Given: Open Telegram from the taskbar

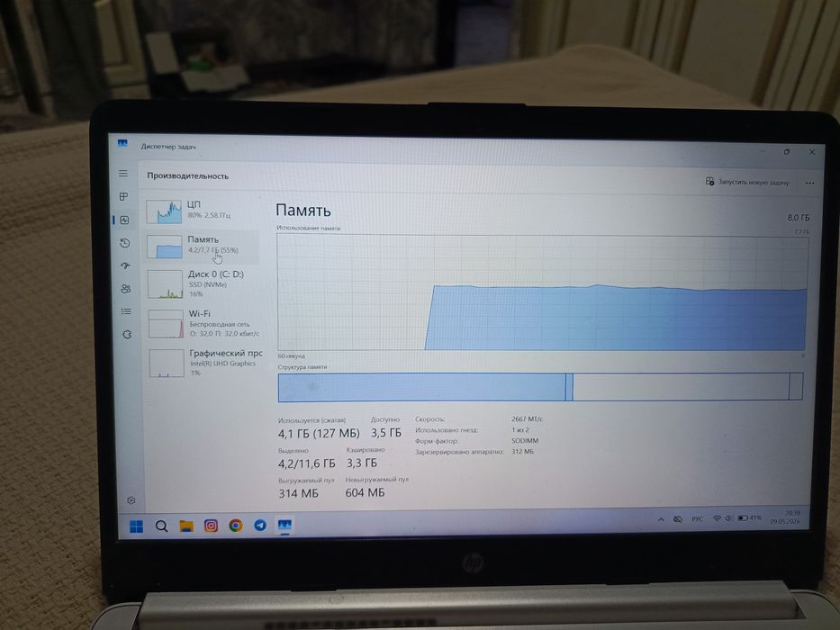Looking at the screenshot, I should point(260,526).
